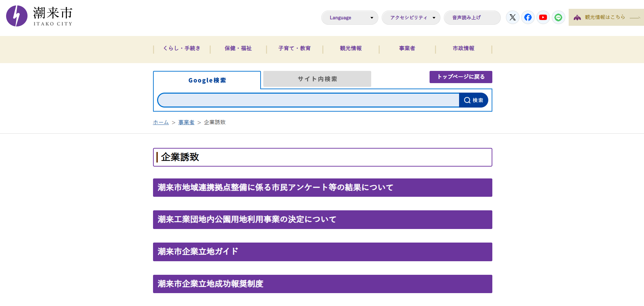Open the くらし・手続き menu
This screenshot has width=644, height=306.
pos(182,48)
